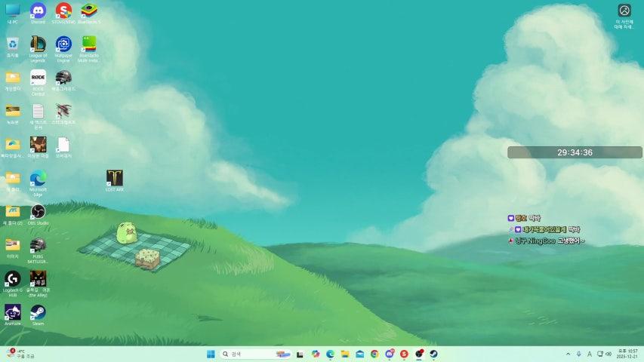Select the red S shortcut beside Discord
The image size is (644, 362).
point(63,13)
